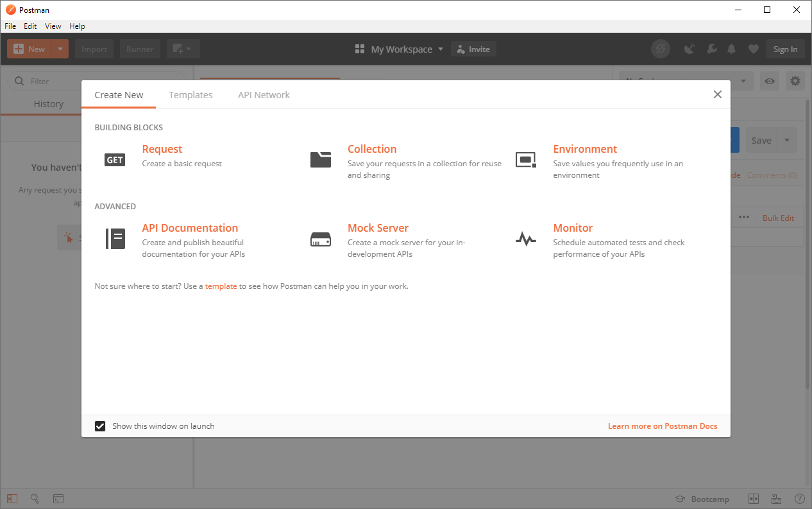
Task: Open the Capture requests and cookies tool
Action: point(689,49)
